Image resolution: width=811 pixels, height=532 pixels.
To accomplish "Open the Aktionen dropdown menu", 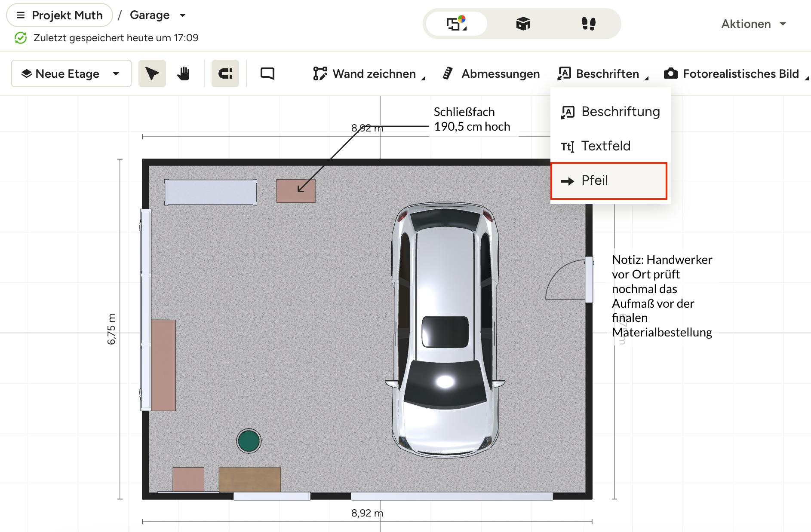I will pyautogui.click(x=754, y=24).
